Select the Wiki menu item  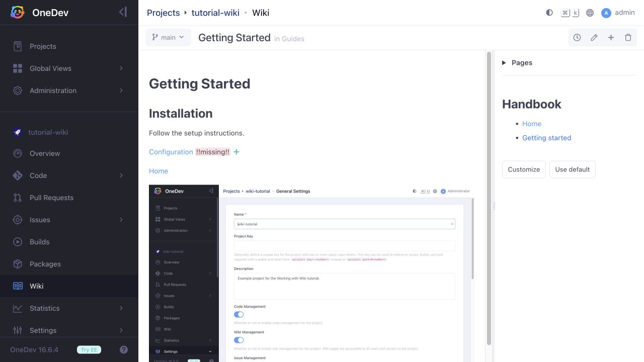point(69,286)
